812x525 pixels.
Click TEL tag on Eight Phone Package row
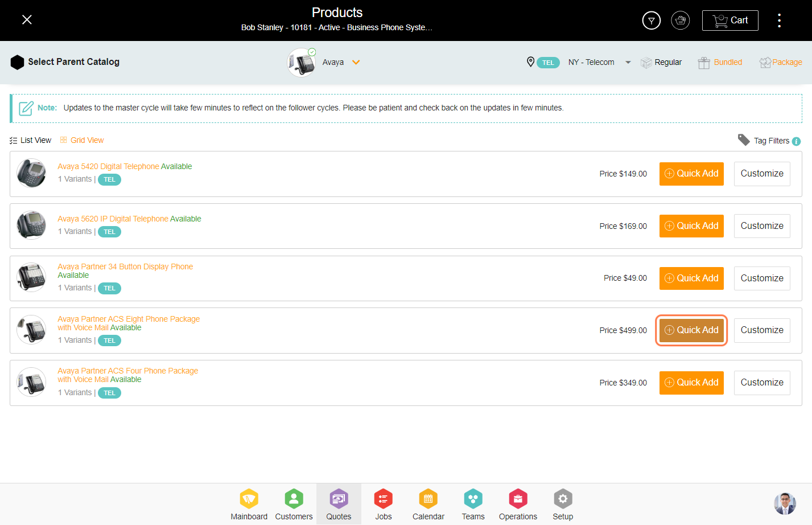pos(109,341)
